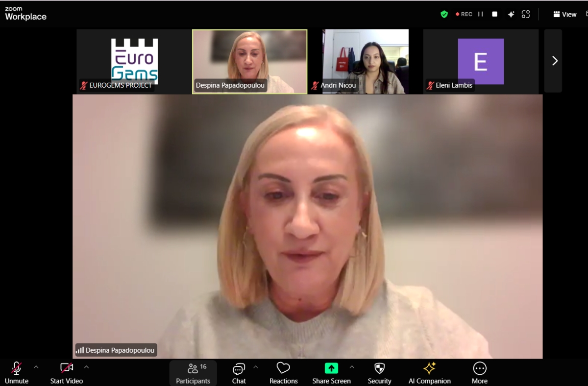
Task: Show next participants with right arrow
Action: point(555,61)
